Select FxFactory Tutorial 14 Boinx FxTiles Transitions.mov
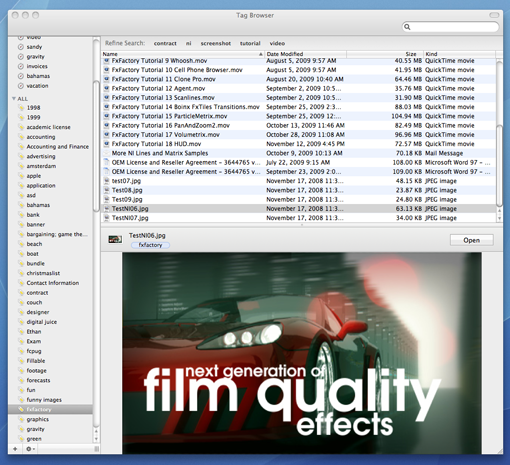The height and width of the screenshot is (465, 510). (x=298, y=107)
